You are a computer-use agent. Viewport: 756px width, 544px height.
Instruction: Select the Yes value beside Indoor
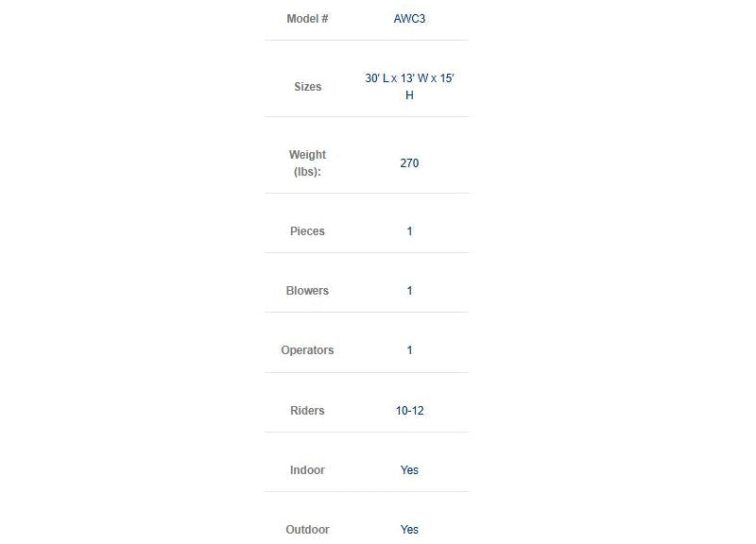coord(409,470)
